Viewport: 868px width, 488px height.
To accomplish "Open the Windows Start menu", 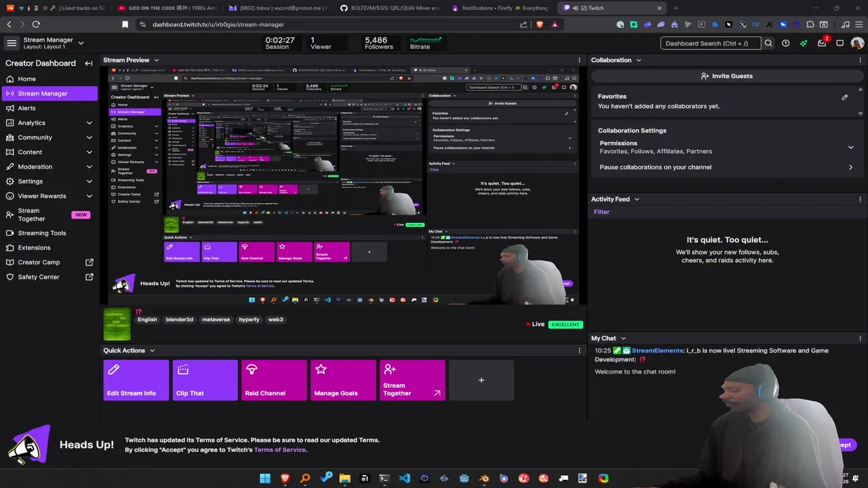I will 265,479.
